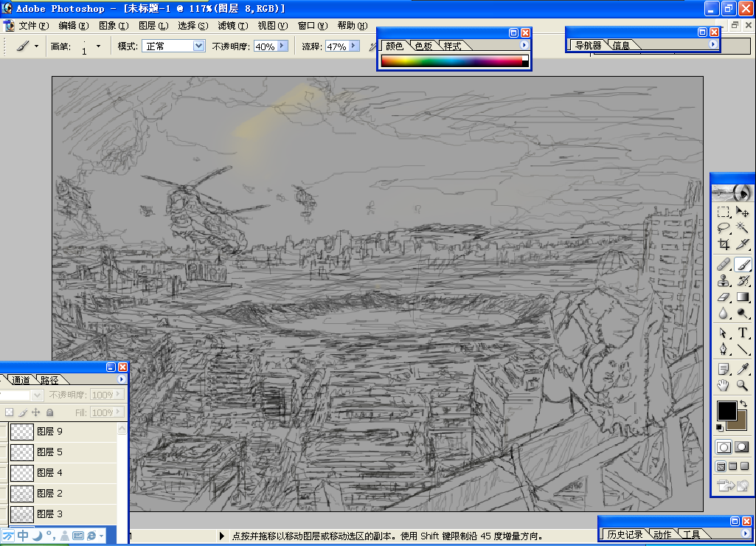
Task: Select the Move tool in toolbox
Action: 743,212
